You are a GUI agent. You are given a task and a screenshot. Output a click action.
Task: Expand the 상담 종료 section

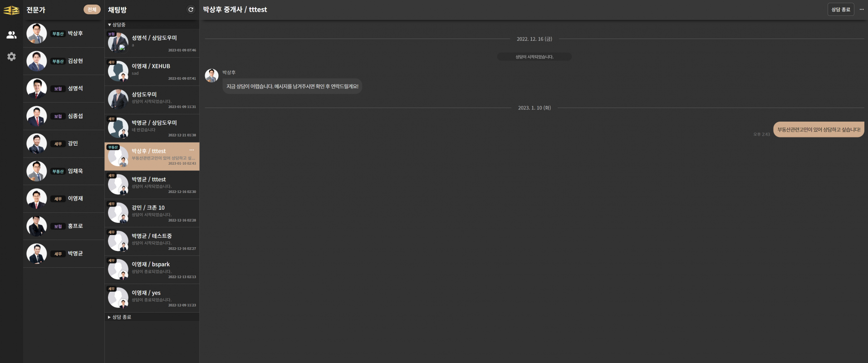pos(120,317)
